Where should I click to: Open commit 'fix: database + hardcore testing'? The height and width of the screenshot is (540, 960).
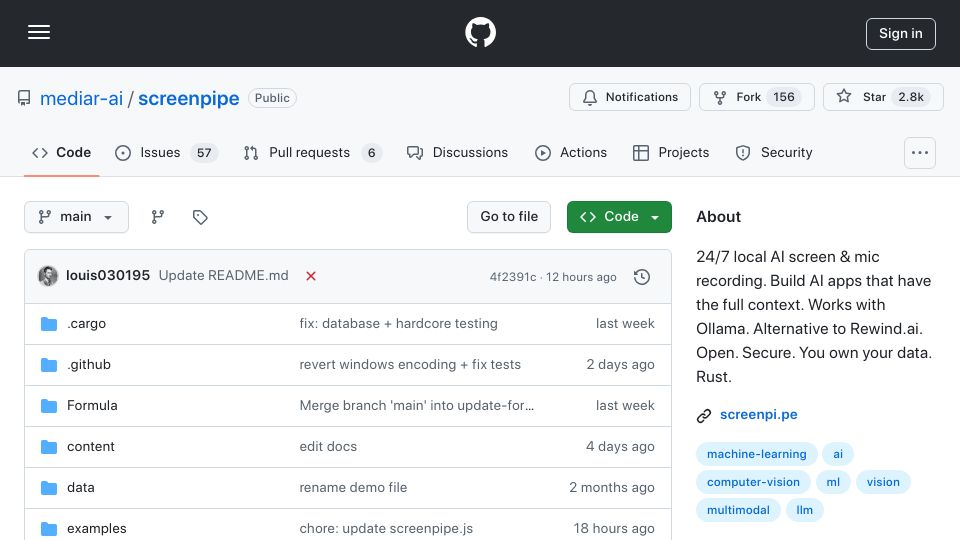point(399,323)
